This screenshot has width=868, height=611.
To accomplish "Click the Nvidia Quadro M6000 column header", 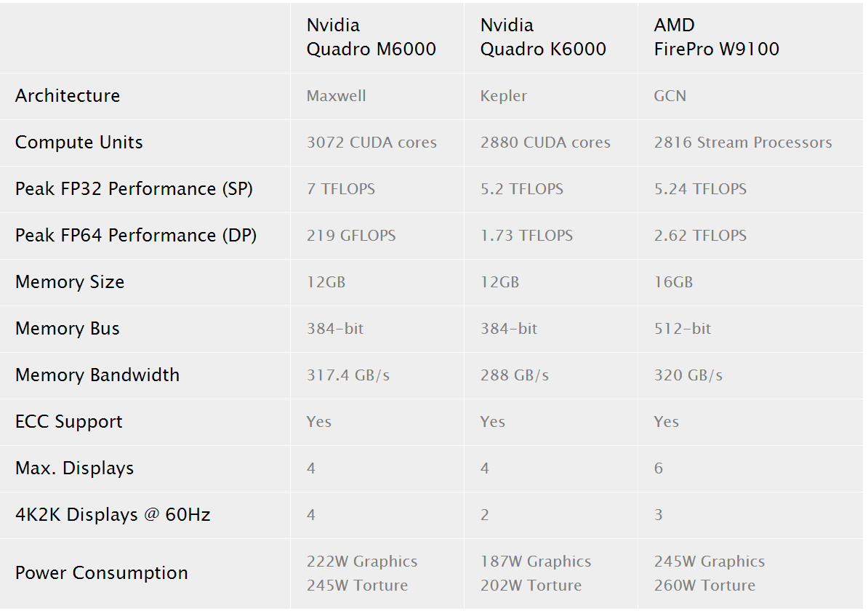I will (x=371, y=37).
